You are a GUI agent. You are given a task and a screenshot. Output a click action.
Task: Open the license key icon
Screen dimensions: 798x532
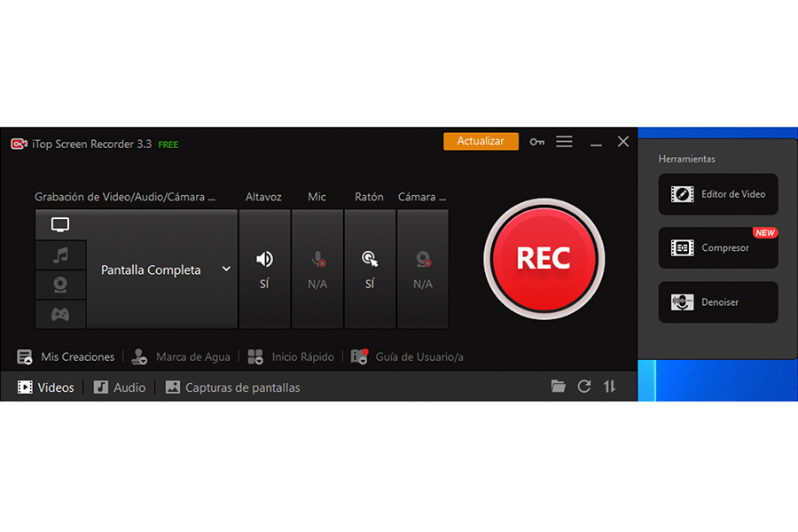point(537,142)
